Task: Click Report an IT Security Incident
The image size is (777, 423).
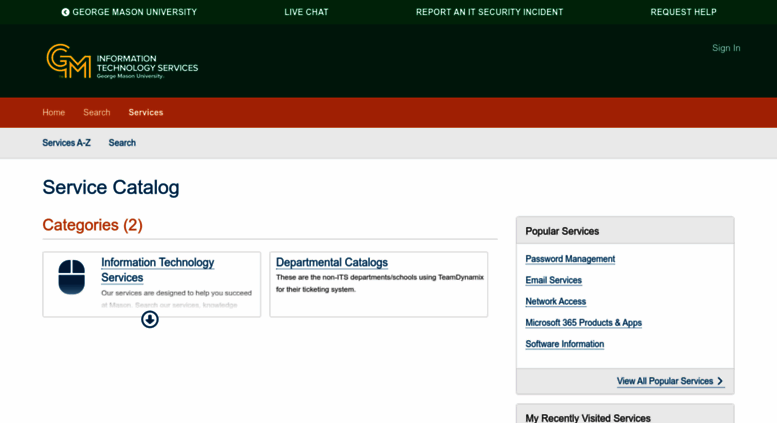Action: (489, 12)
